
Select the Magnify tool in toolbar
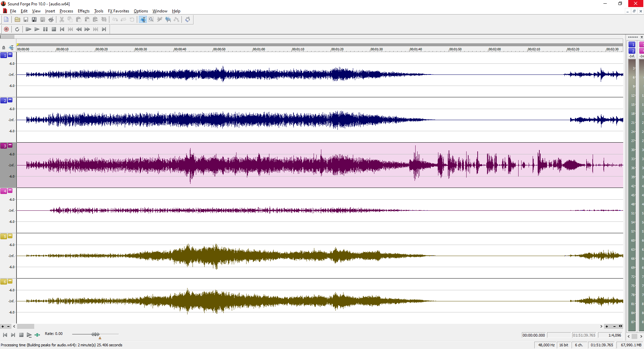[x=151, y=19]
